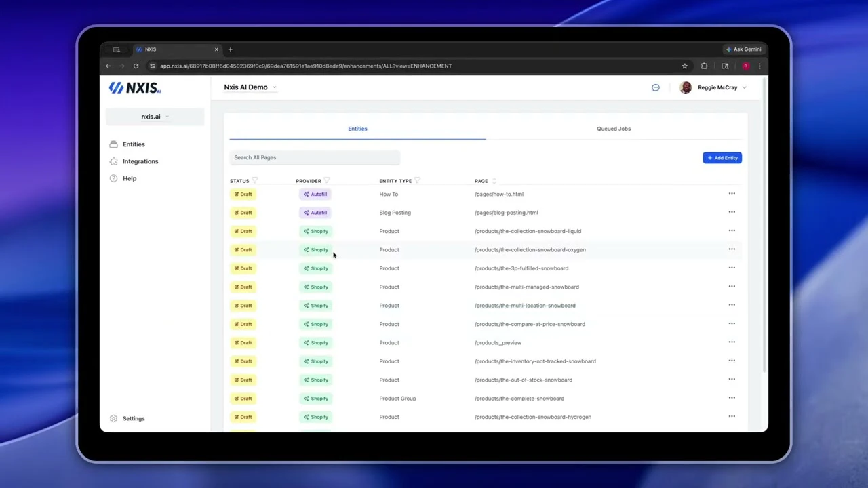Bookmark this page with the star
The image size is (868, 488).
pos(685,66)
